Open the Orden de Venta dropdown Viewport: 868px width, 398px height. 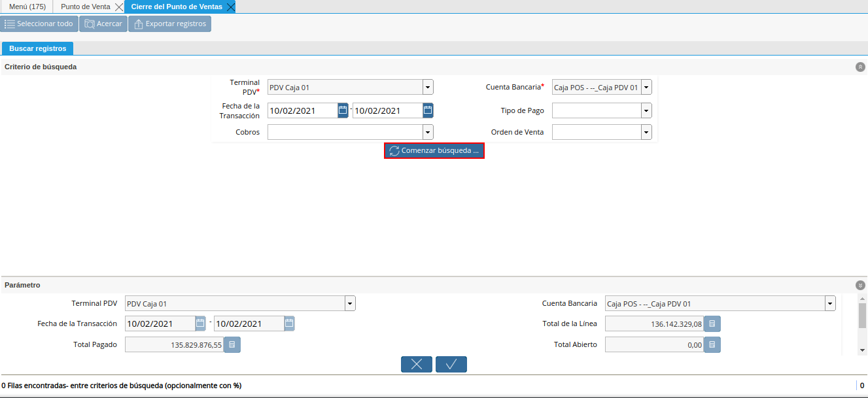coord(646,132)
